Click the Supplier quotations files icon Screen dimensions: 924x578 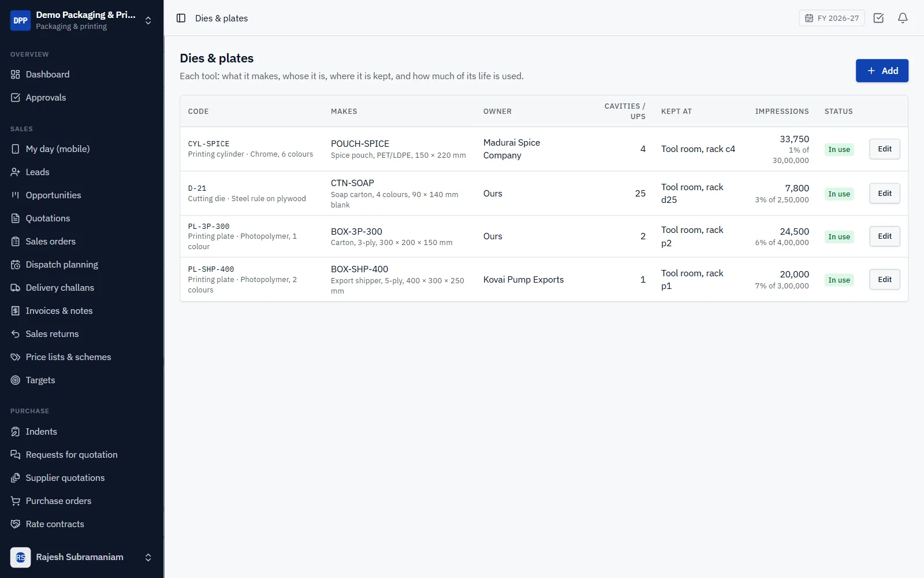click(x=16, y=478)
